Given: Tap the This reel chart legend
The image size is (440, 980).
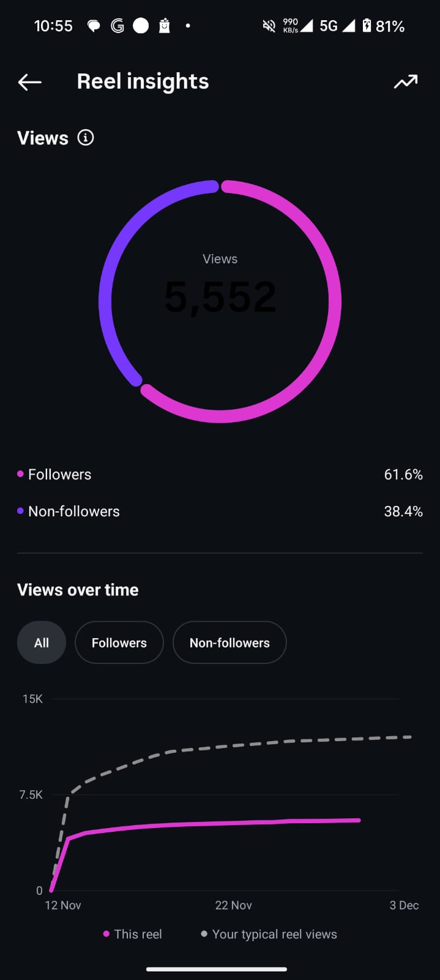Looking at the screenshot, I should point(133,934).
